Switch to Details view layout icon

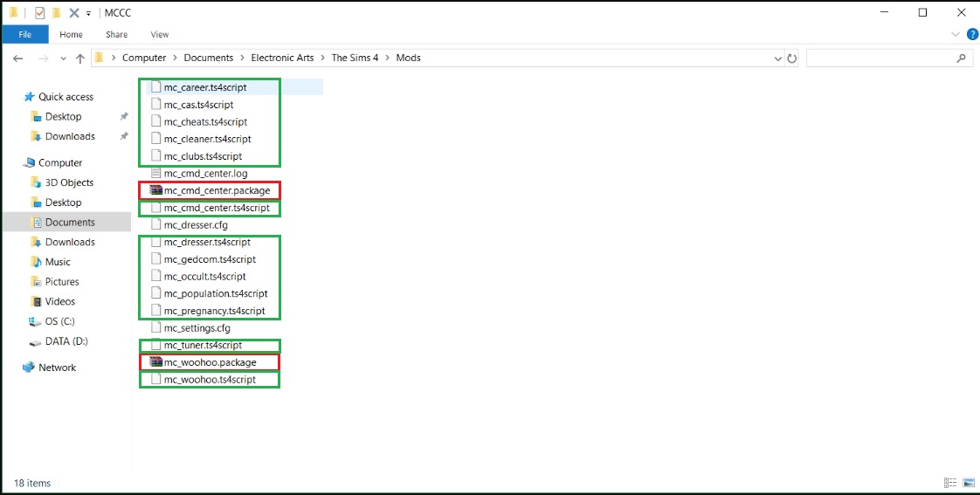pos(950,483)
